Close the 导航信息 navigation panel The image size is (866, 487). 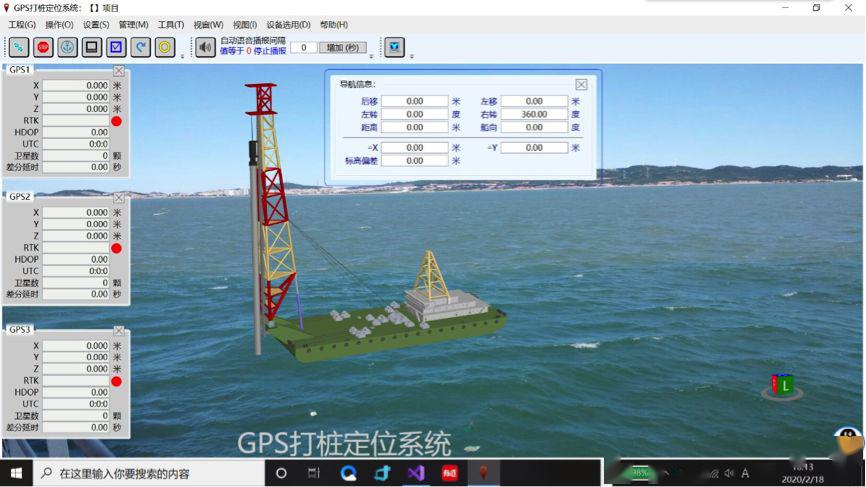[581, 84]
